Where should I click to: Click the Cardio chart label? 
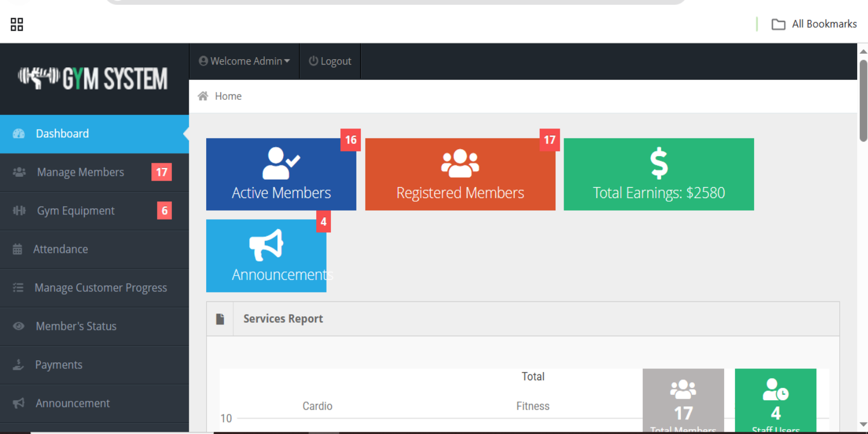pyautogui.click(x=317, y=406)
